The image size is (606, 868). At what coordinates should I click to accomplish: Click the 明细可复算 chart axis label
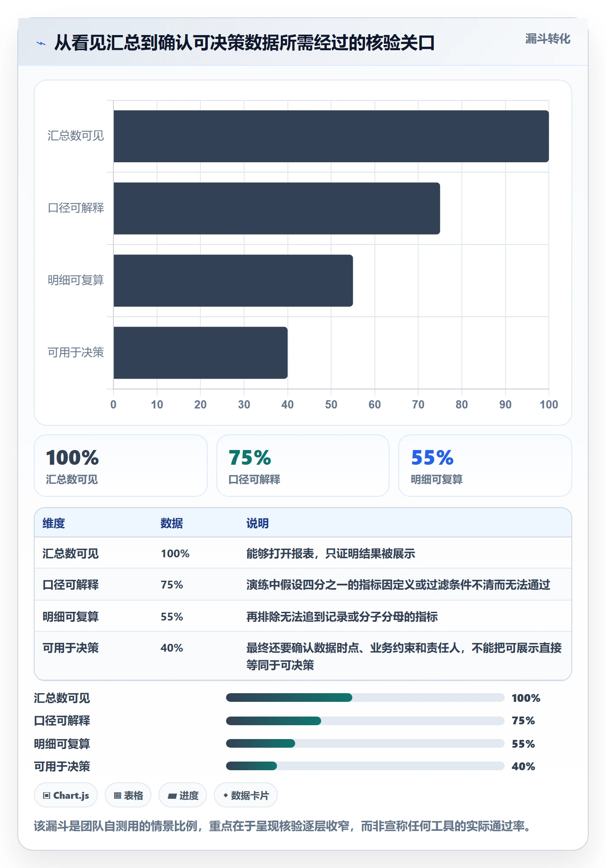(76, 280)
